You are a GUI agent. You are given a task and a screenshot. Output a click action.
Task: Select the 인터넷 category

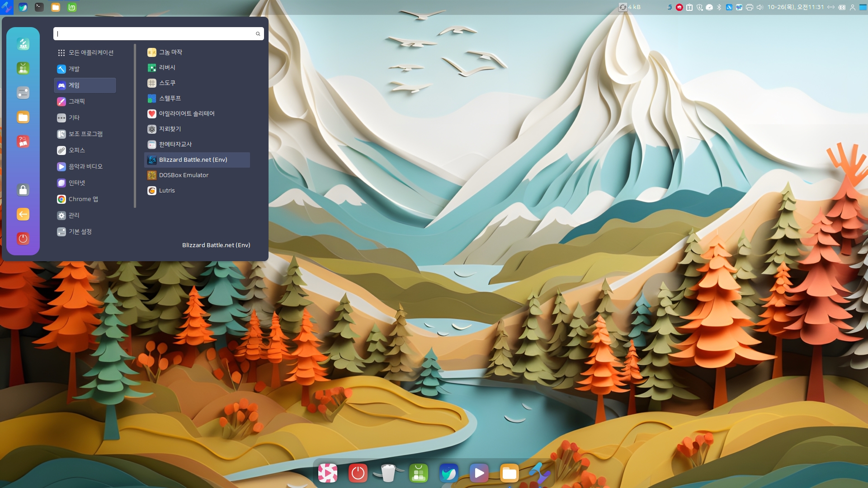pyautogui.click(x=76, y=183)
